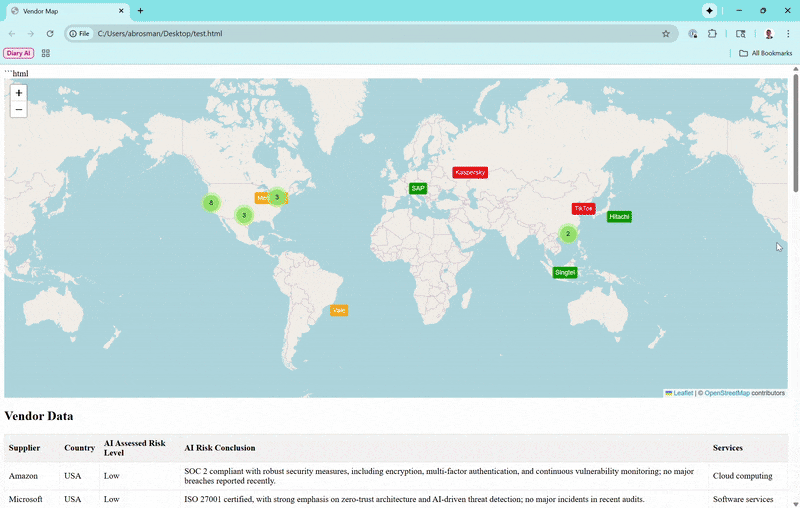Go back in browser history

[x=12, y=34]
